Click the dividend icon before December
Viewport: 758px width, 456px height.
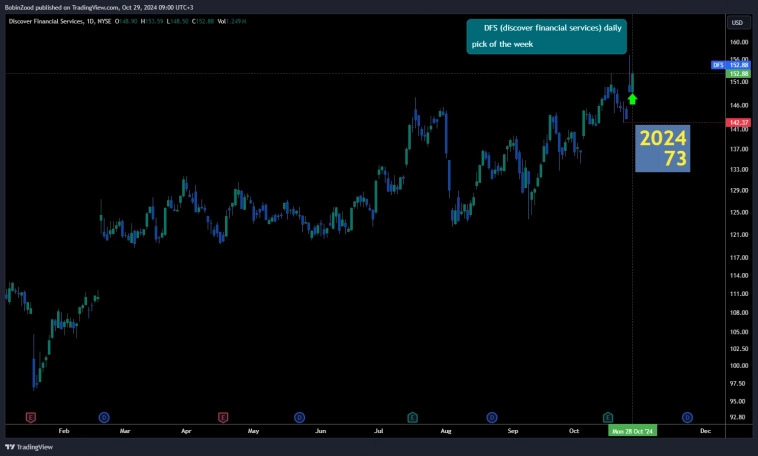coord(687,416)
